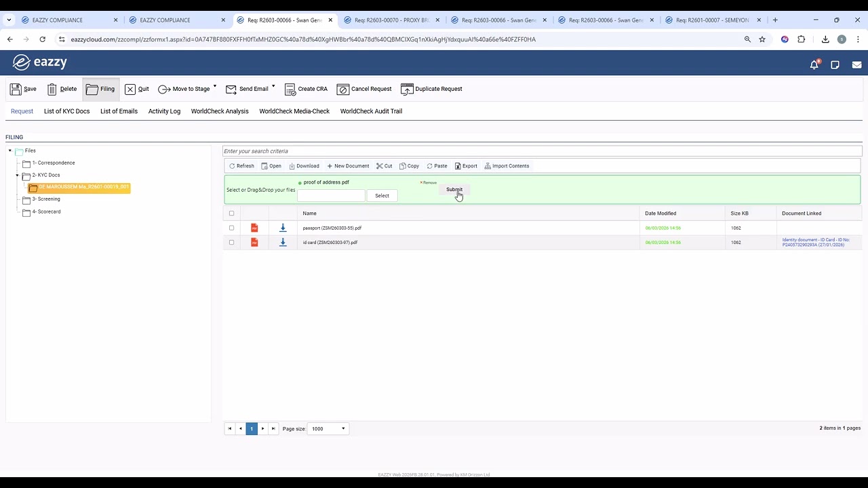Click Cancel Request in the toolbar

point(364,89)
